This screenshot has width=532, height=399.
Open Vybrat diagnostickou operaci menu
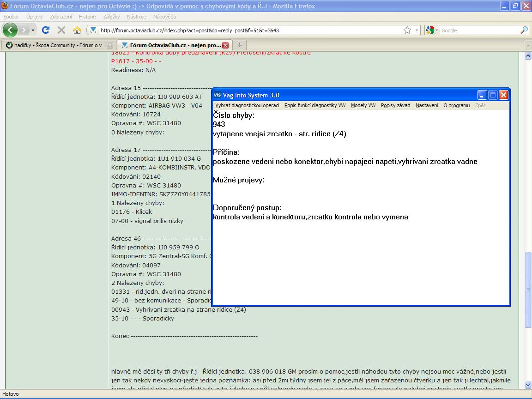click(x=247, y=105)
